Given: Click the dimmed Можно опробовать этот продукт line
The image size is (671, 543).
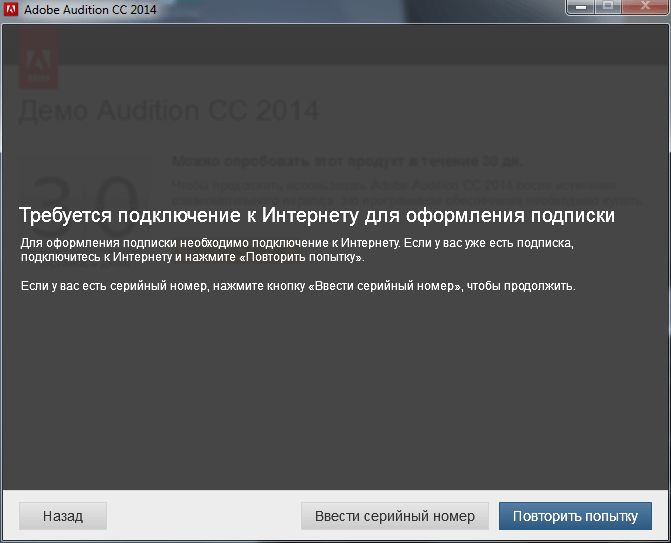Looking at the screenshot, I should point(347,160).
